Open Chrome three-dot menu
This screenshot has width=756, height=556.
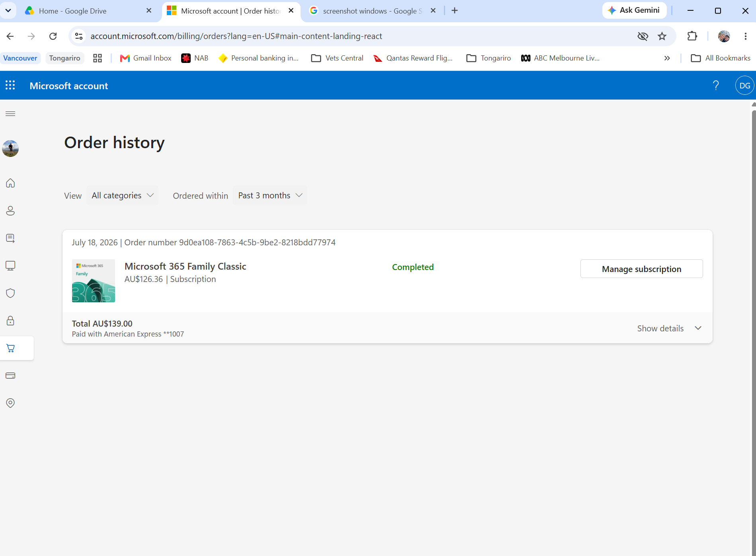pyautogui.click(x=745, y=36)
